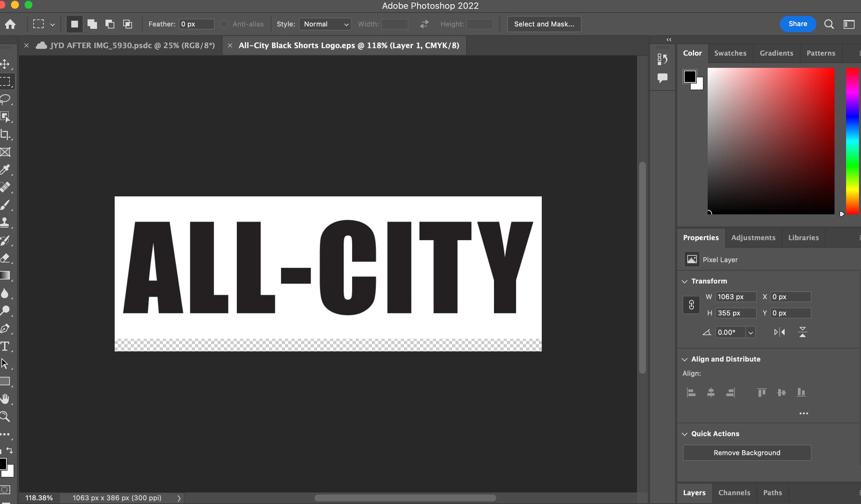Click the Feather input field
Viewport: 861px width, 504px height.
pyautogui.click(x=196, y=24)
